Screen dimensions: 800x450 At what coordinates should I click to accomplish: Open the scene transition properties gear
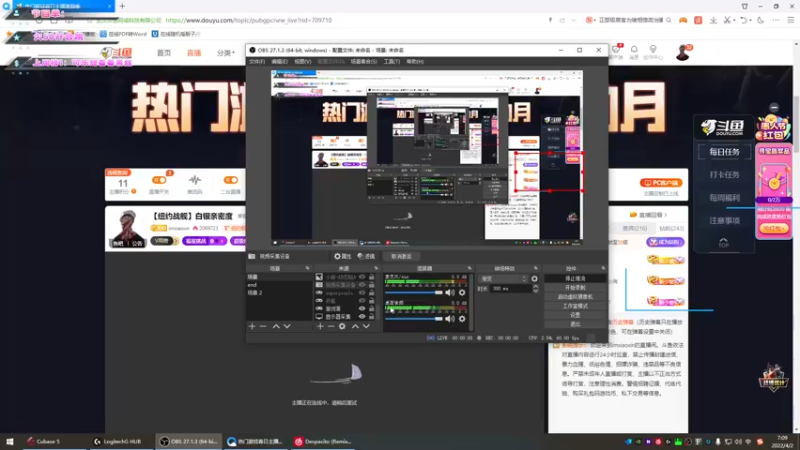click(534, 279)
